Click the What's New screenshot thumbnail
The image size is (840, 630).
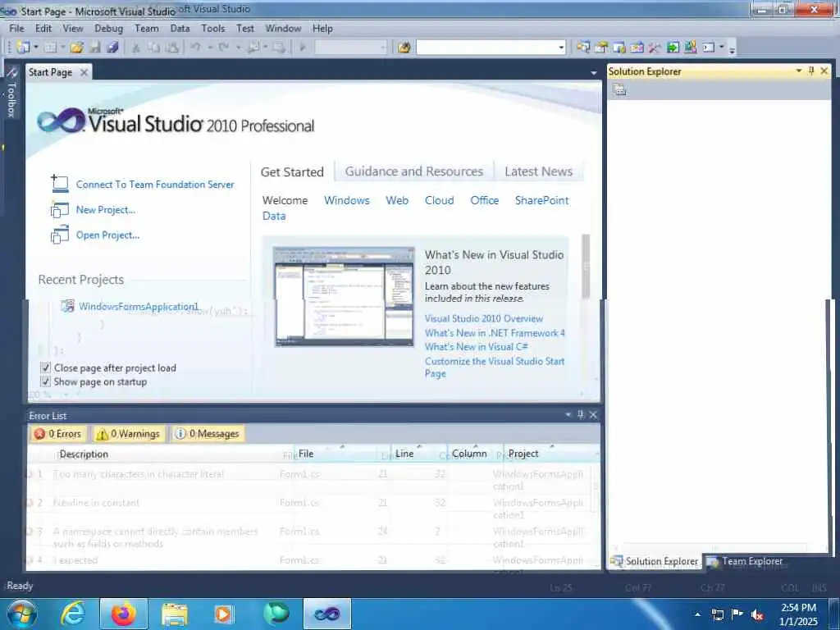click(x=345, y=297)
